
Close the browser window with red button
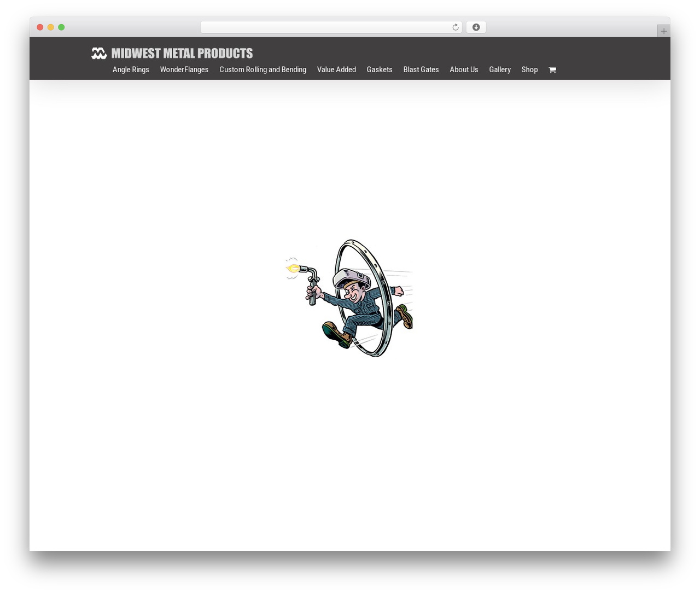click(40, 27)
